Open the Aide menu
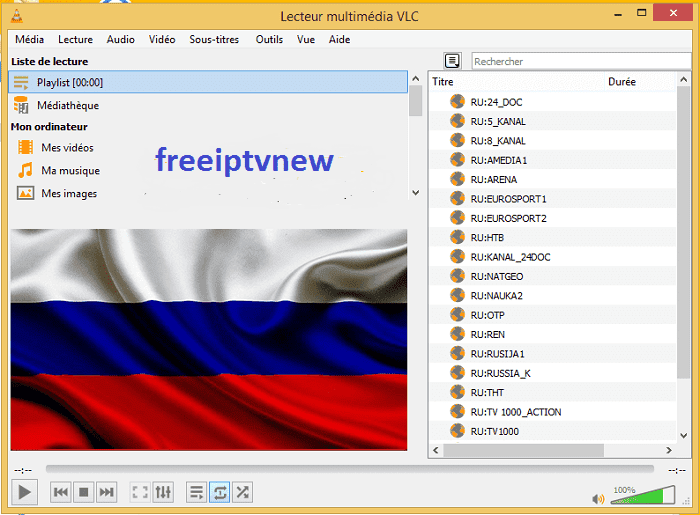The height and width of the screenshot is (515, 700). pyautogui.click(x=339, y=39)
